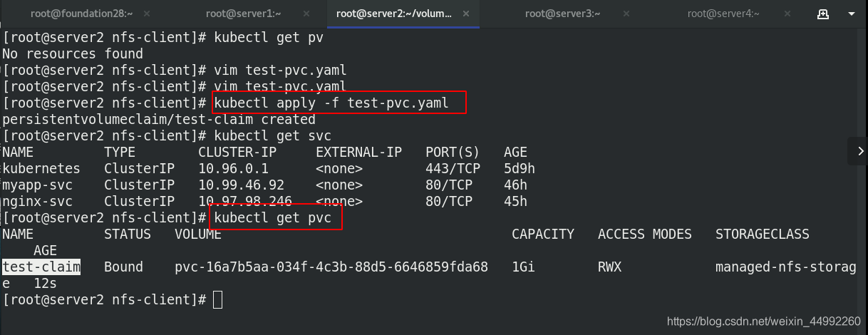Click <none> external IP in myapp-svc row
Viewport: 868px width, 335px height.
tap(339, 185)
